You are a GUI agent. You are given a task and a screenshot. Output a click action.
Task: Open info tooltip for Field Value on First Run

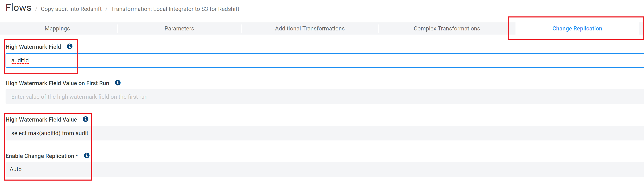click(118, 83)
